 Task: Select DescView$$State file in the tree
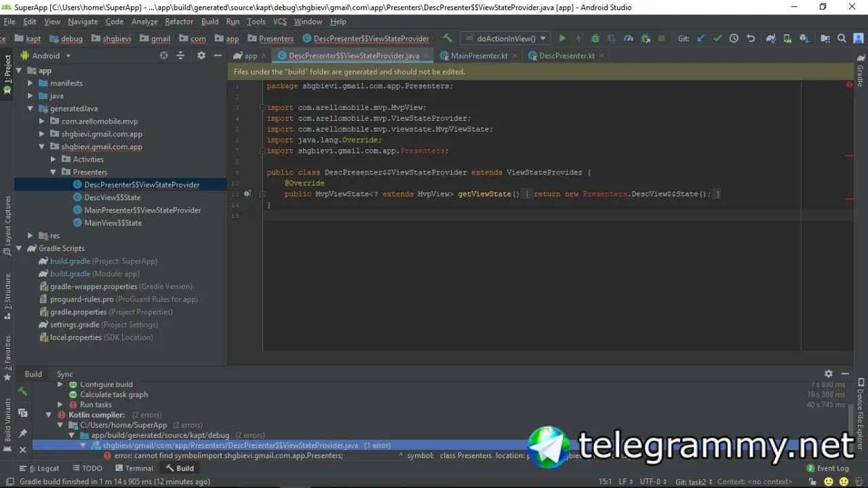(x=113, y=198)
